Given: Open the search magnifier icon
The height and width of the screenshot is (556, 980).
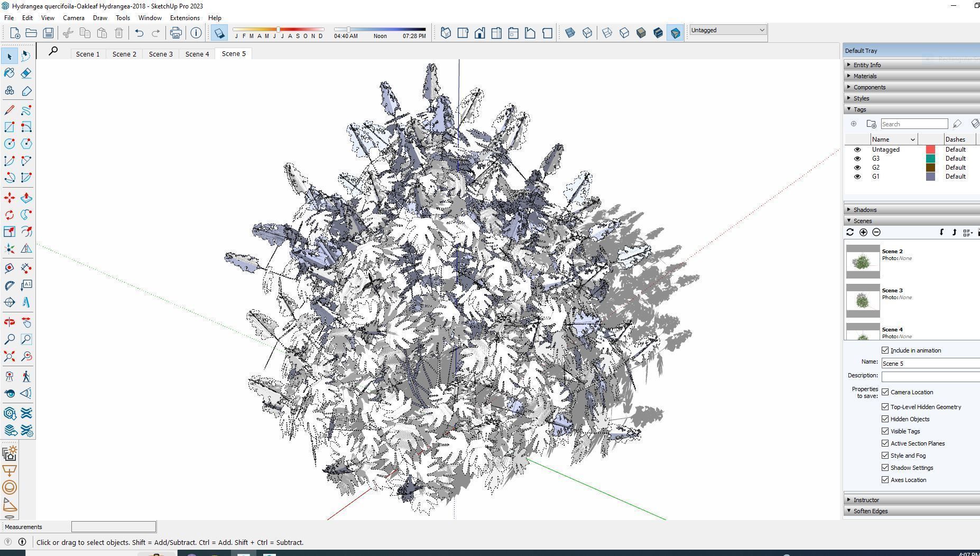Looking at the screenshot, I should point(53,51).
